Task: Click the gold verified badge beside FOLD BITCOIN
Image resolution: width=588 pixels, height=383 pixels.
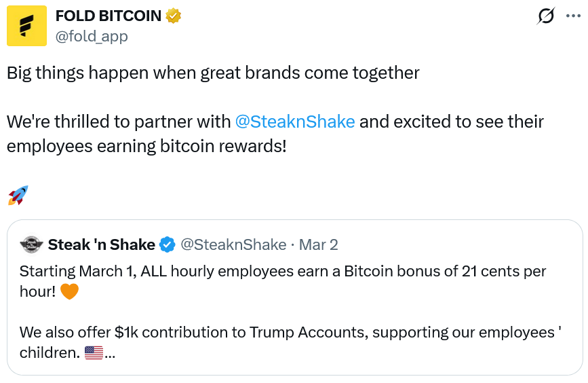Action: (174, 16)
